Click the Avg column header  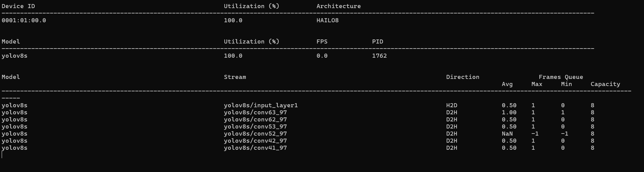(x=507, y=84)
